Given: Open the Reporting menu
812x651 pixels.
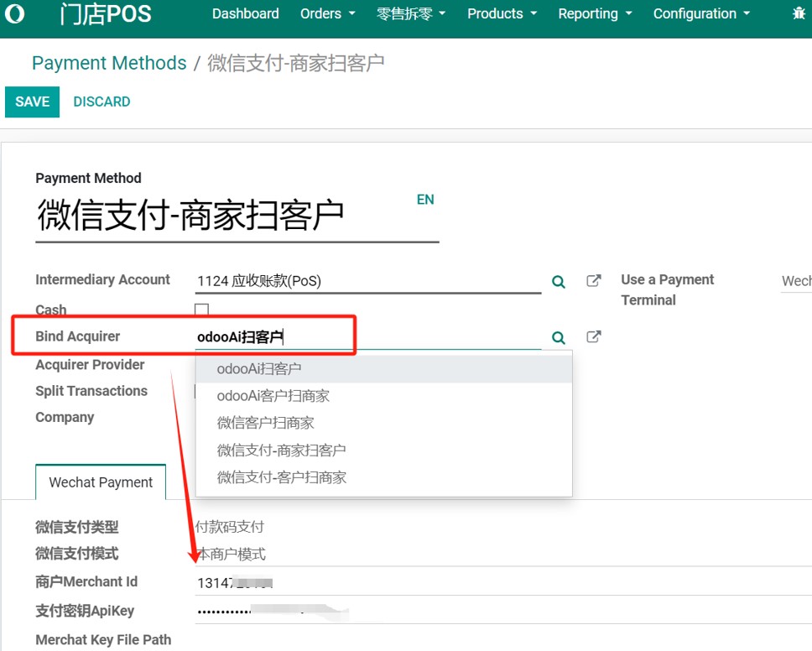Looking at the screenshot, I should 595,13.
